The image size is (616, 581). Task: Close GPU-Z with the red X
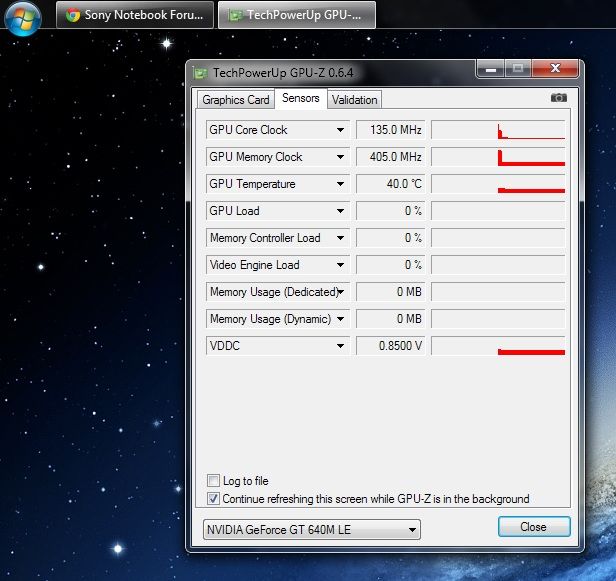555,69
